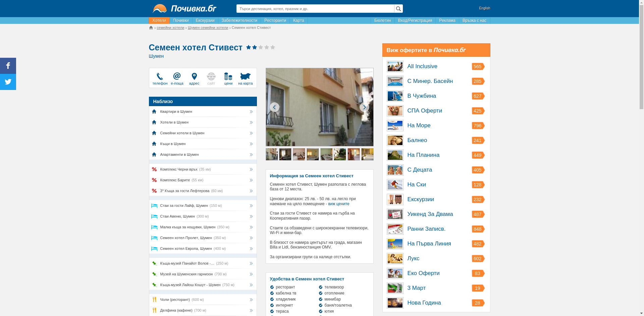644x316 pixels.
Task: Expand Комплекс Черни връх arrow
Action: point(251,170)
